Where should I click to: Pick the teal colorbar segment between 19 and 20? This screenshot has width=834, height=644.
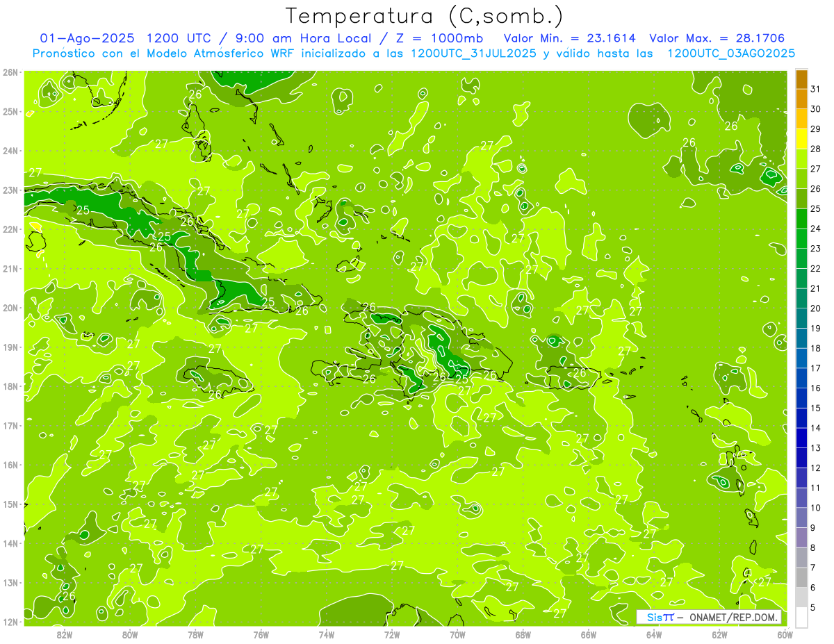pos(801,319)
